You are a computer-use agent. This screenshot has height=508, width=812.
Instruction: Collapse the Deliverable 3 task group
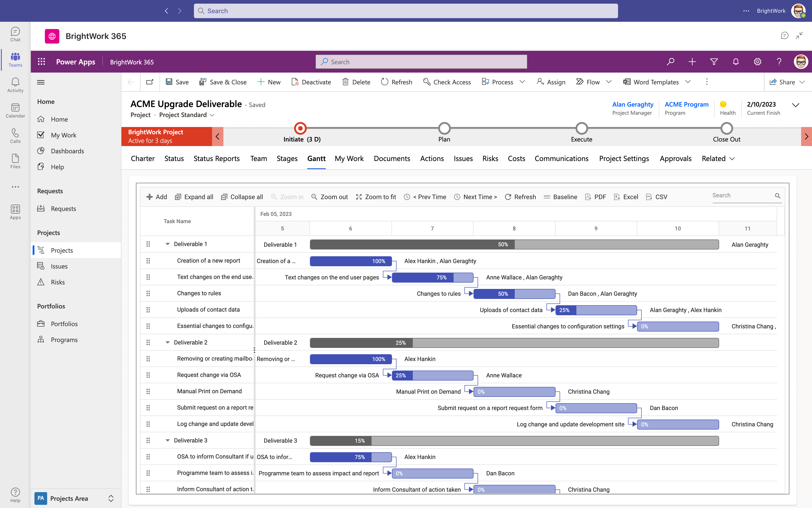click(167, 440)
